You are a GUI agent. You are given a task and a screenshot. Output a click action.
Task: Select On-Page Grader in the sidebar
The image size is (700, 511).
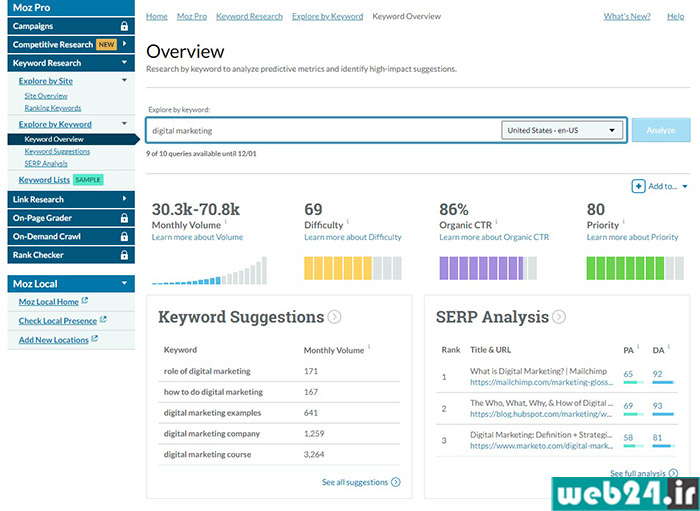point(71,218)
